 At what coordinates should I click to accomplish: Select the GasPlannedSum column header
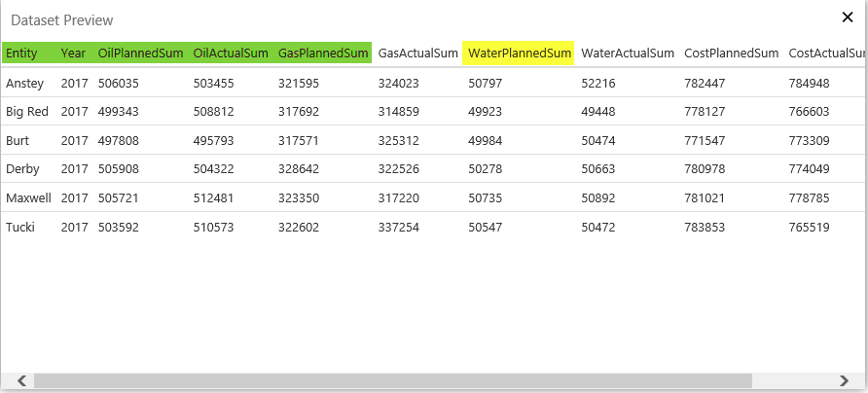click(323, 54)
